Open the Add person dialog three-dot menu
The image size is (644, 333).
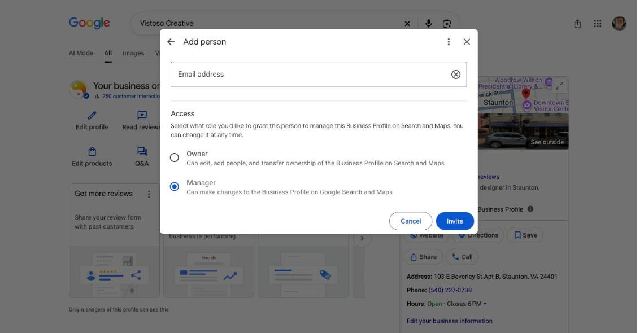pos(449,42)
